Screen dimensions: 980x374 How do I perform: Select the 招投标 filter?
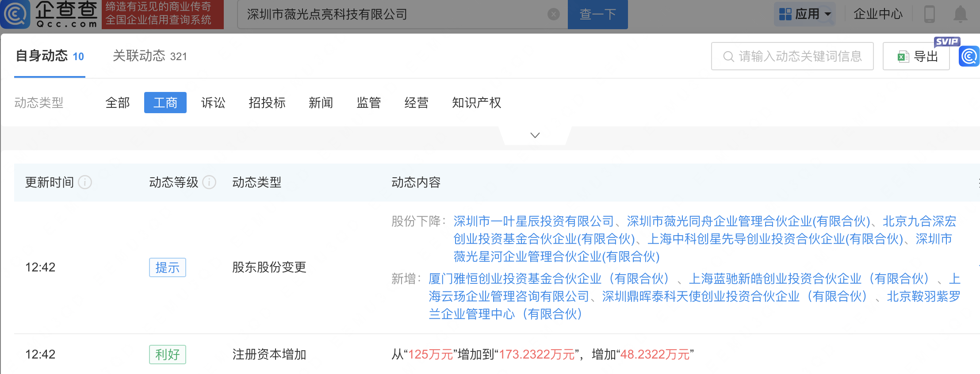tap(267, 103)
